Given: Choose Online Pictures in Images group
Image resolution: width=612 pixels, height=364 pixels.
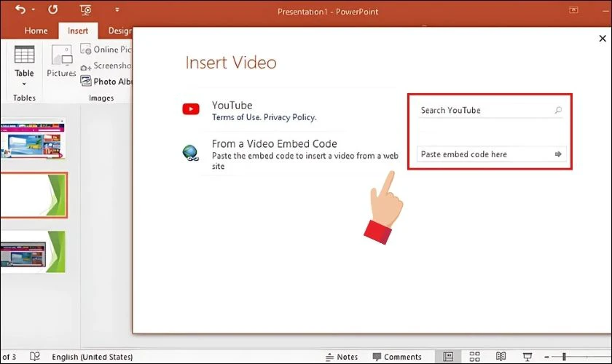Looking at the screenshot, I should click(106, 50).
